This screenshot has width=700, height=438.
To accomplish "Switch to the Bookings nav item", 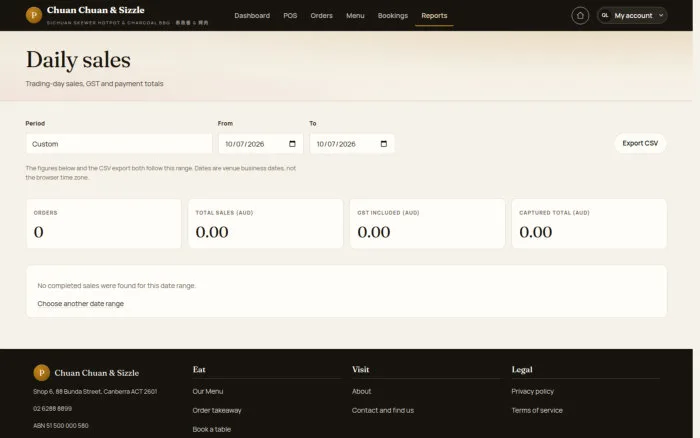I will click(x=393, y=16).
